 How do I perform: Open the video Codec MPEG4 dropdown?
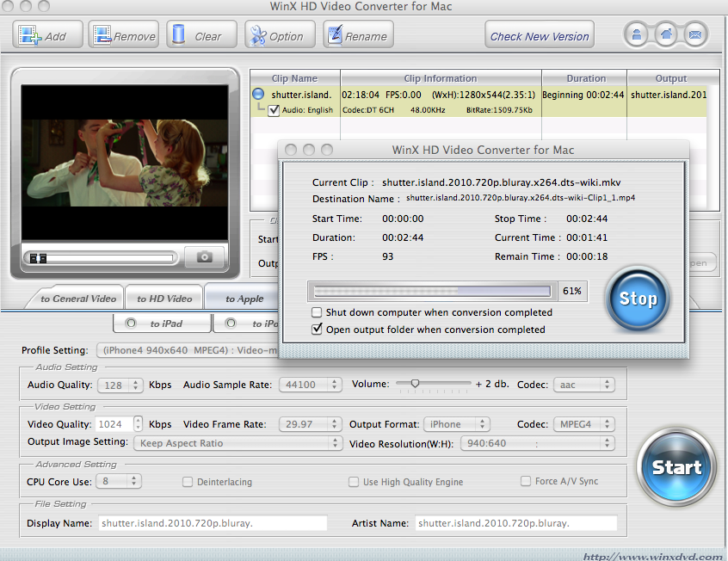(x=584, y=424)
